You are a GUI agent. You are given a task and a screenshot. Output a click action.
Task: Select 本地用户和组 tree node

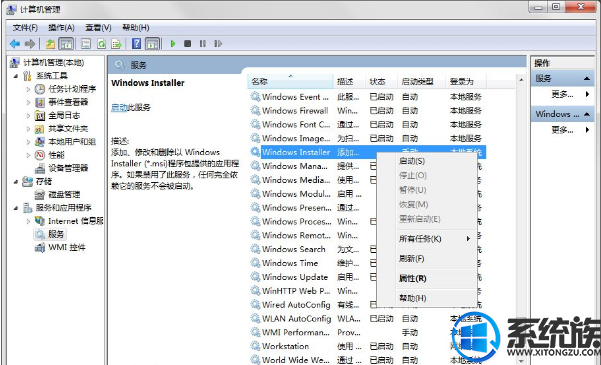[72, 141]
